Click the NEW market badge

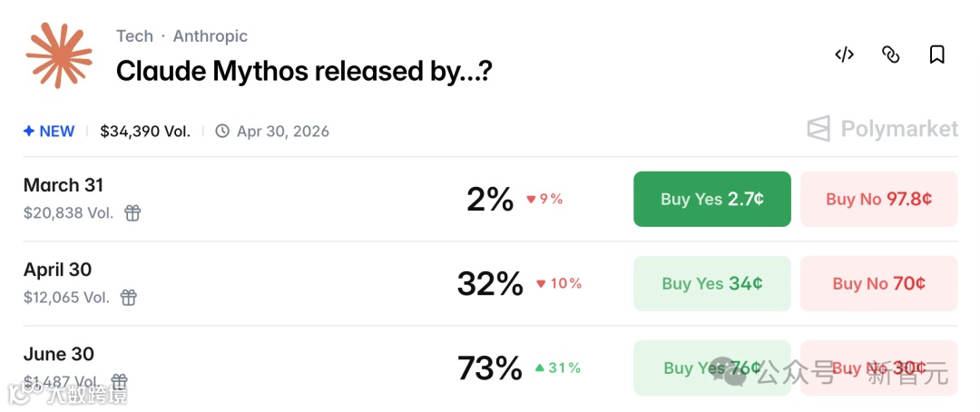pos(49,132)
